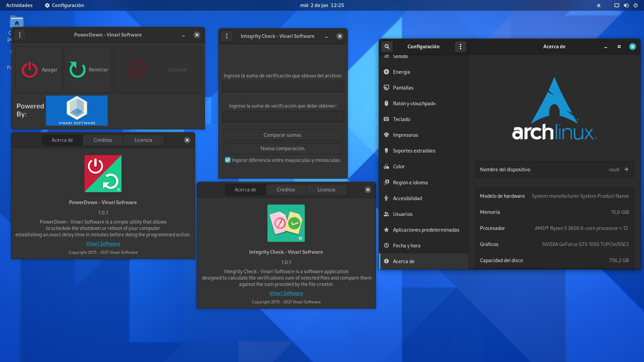Open PowerDown window three-dot menu

20,35
